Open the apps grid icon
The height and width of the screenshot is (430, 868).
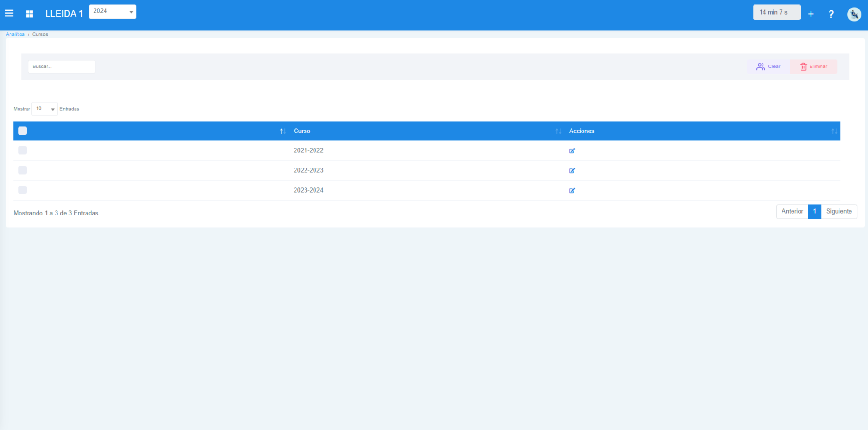pyautogui.click(x=29, y=14)
